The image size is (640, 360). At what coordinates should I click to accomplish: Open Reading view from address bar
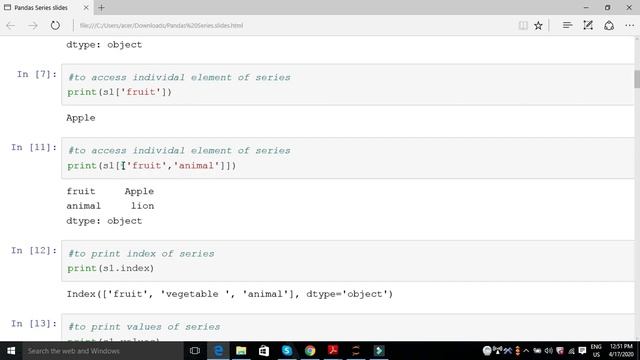[x=523, y=25]
